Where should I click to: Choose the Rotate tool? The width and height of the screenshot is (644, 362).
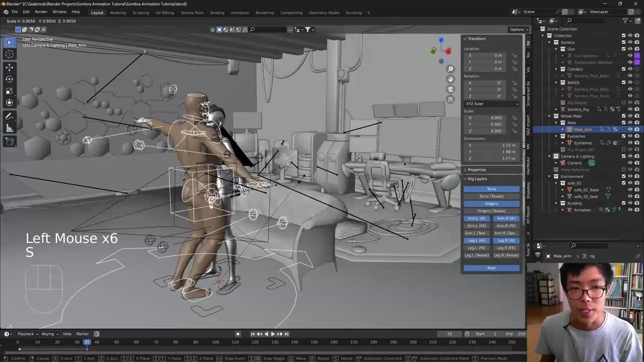pyautogui.click(x=9, y=79)
